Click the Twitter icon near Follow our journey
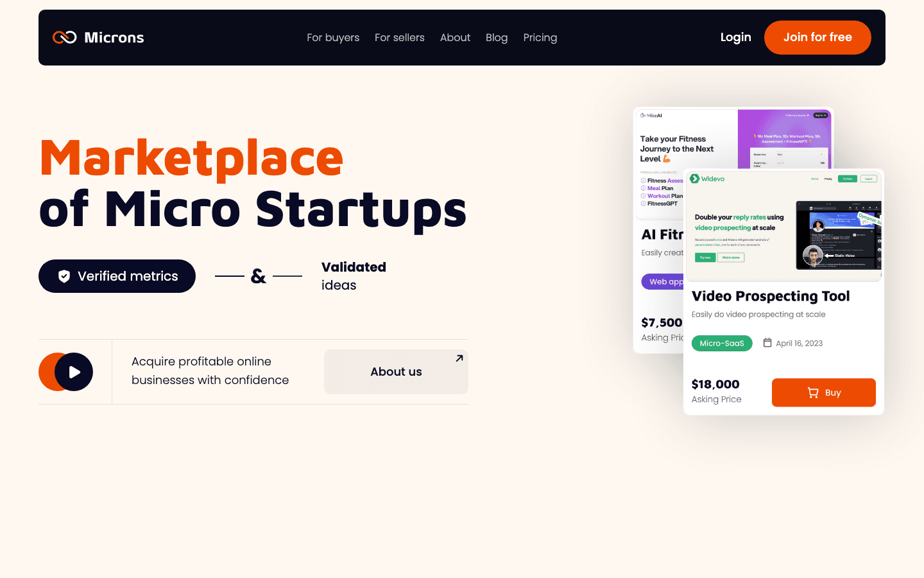Image resolution: width=924 pixels, height=578 pixels. click(808, 116)
